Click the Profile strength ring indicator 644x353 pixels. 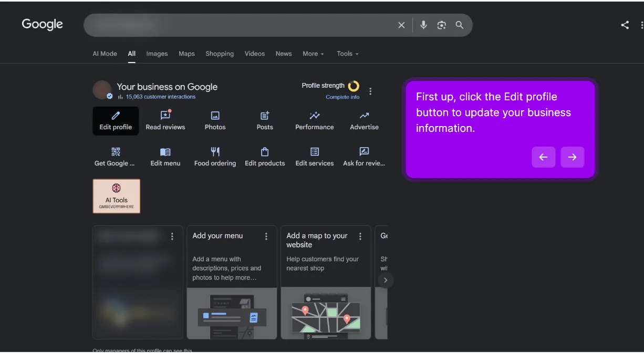[x=354, y=86]
